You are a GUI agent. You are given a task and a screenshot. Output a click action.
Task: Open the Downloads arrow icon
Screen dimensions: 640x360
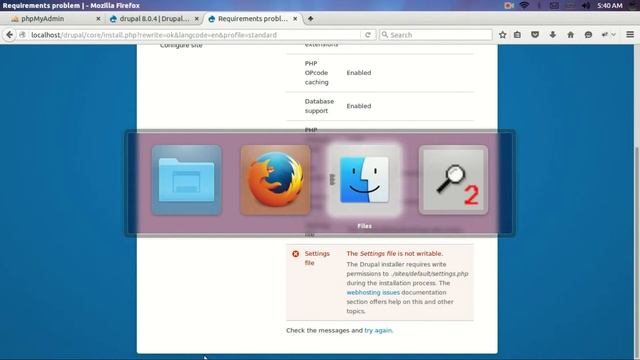coord(553,35)
